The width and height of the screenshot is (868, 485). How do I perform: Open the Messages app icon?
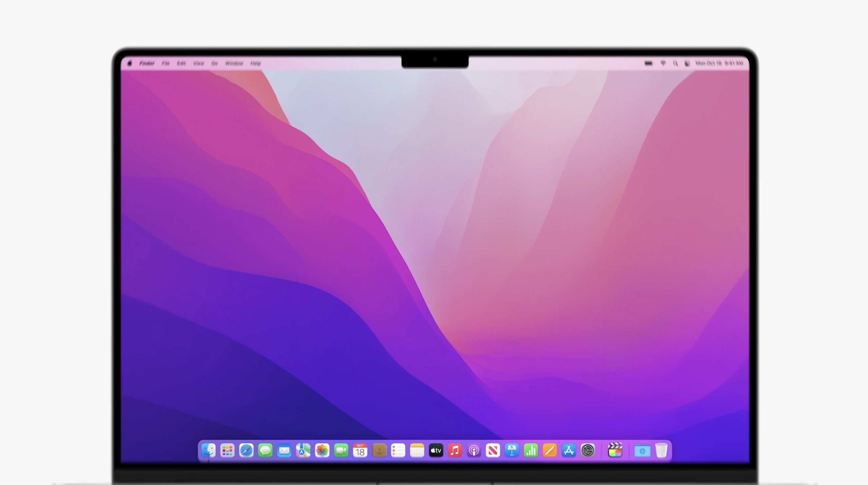click(265, 450)
